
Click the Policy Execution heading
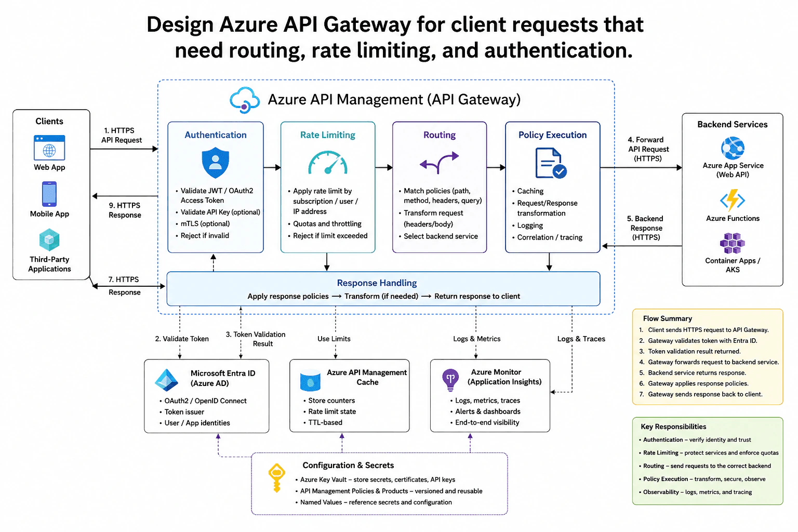pyautogui.click(x=553, y=135)
